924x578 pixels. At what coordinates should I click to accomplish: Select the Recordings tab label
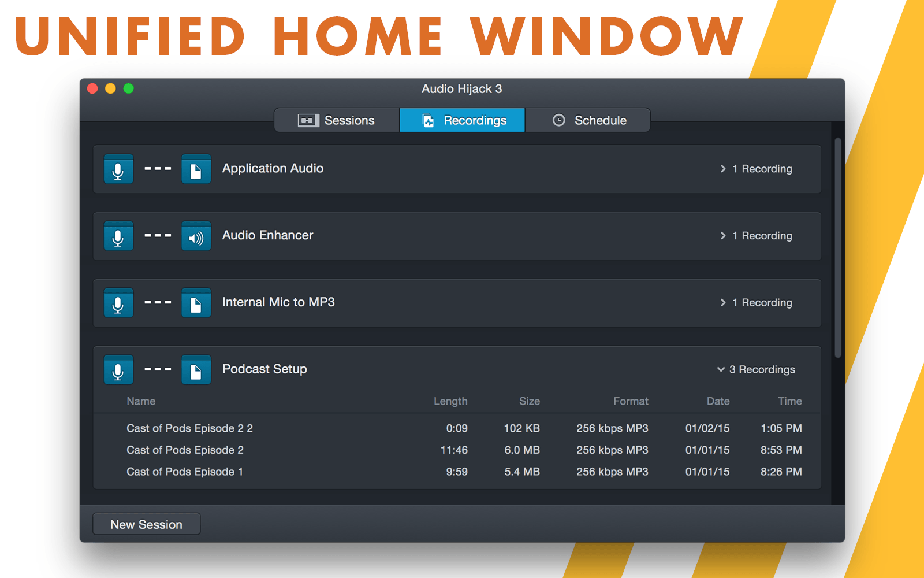point(475,120)
